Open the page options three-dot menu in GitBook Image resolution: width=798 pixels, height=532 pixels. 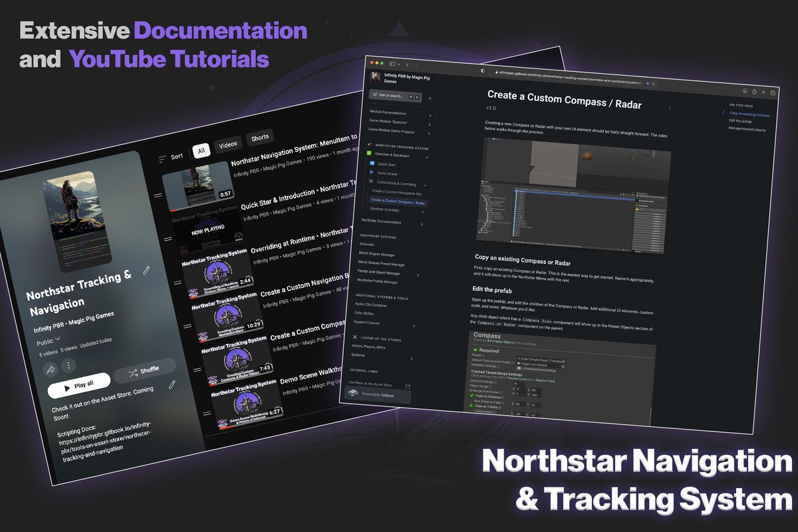pos(669,106)
